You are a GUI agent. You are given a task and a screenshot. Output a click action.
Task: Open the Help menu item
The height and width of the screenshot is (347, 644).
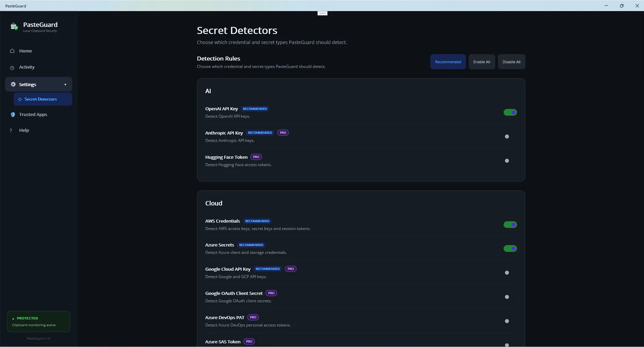tap(38, 130)
